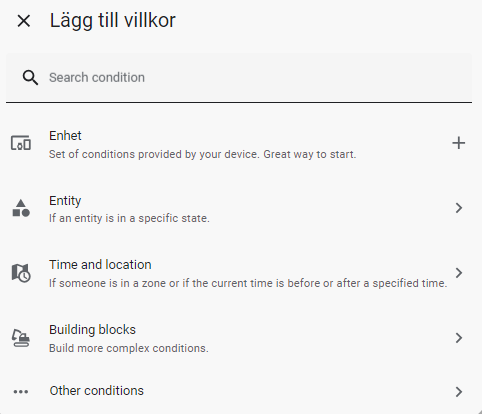Click the Entity shapes icon

pos(21,208)
